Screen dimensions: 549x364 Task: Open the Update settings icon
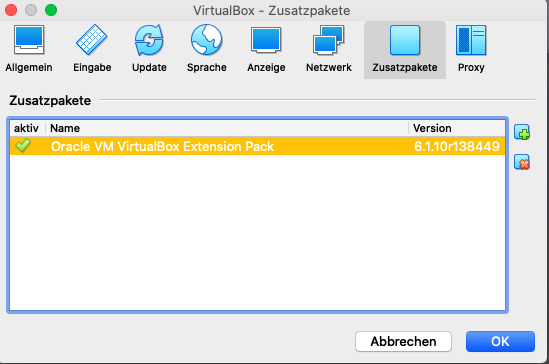click(x=149, y=40)
